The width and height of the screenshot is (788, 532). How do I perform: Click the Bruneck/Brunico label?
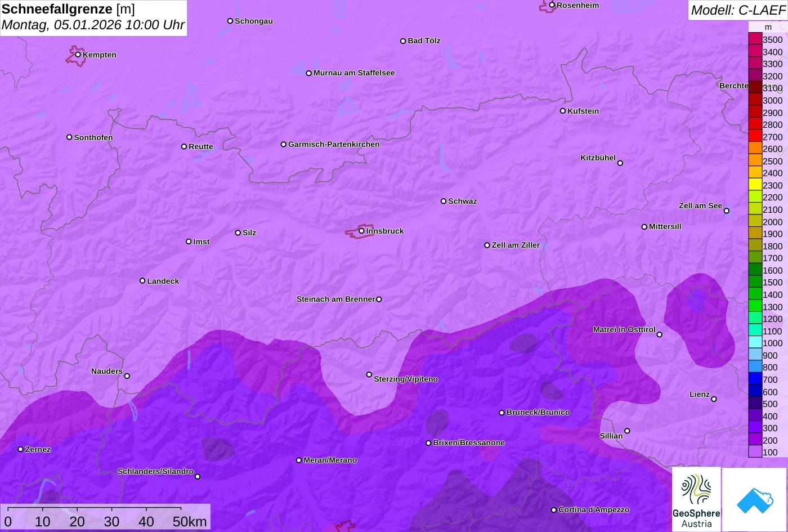point(538,412)
